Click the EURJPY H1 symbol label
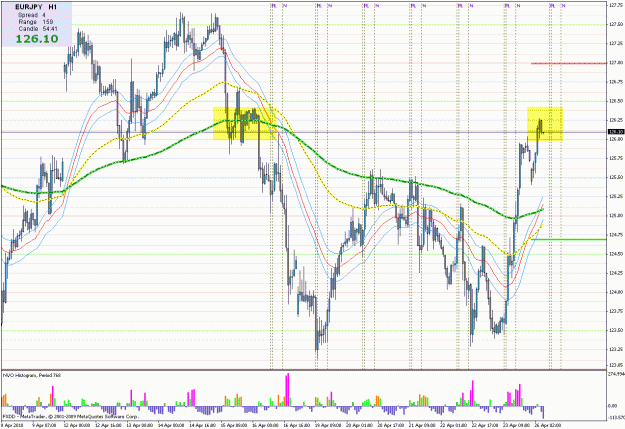The image size is (625, 429). click(x=35, y=7)
